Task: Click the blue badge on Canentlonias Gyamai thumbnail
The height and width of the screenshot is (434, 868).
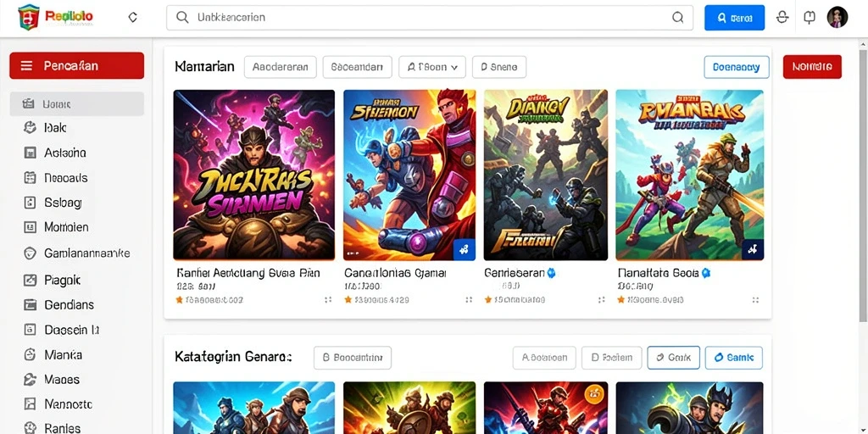Action: coord(464,250)
